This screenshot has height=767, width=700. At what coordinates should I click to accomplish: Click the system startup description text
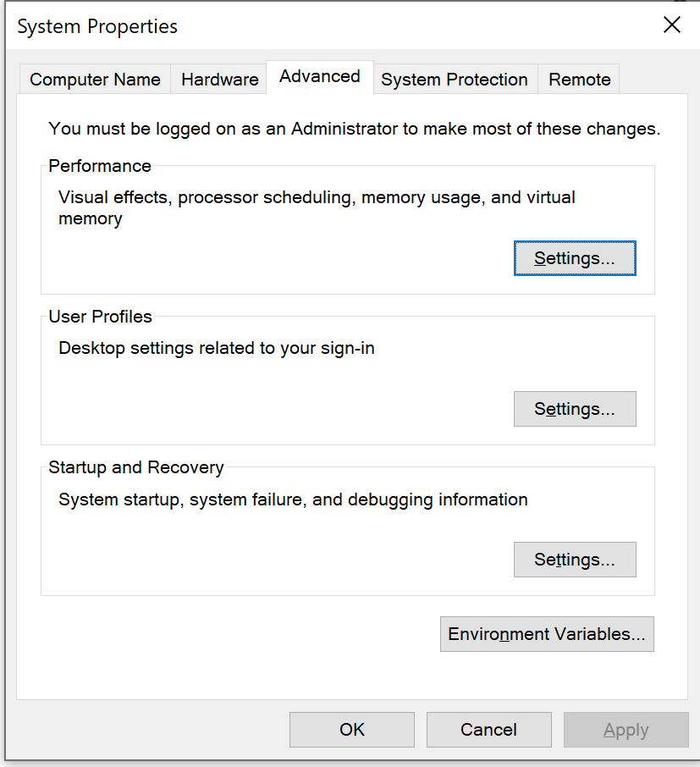coord(293,499)
